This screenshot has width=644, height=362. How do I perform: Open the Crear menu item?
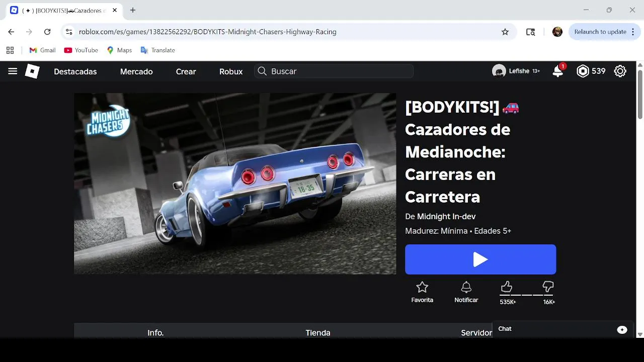tap(186, 71)
